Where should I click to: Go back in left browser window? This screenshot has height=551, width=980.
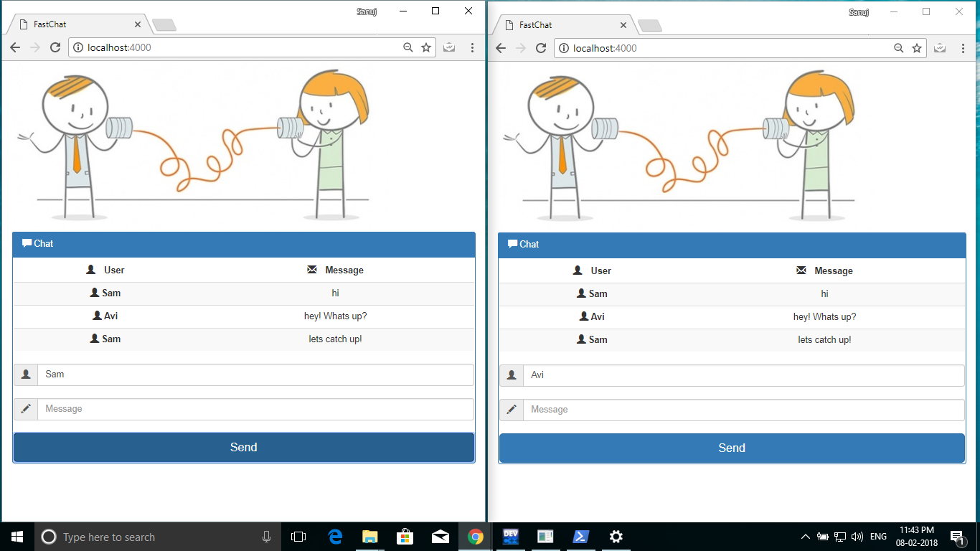[x=16, y=47]
